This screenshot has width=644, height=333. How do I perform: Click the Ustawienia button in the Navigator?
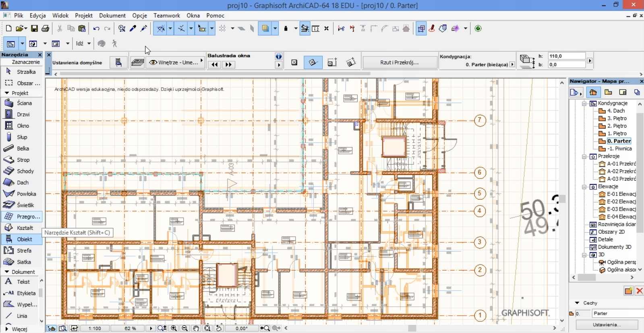607,325
